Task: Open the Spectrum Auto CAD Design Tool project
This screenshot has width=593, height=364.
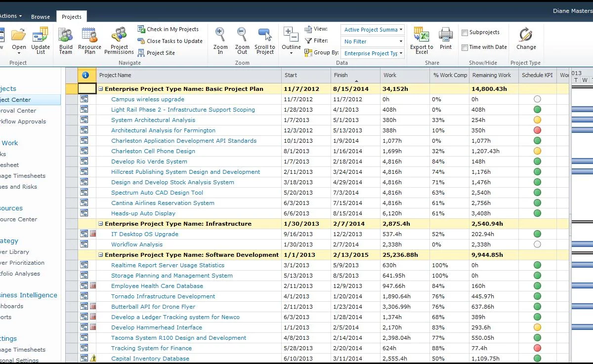Action: [157, 193]
